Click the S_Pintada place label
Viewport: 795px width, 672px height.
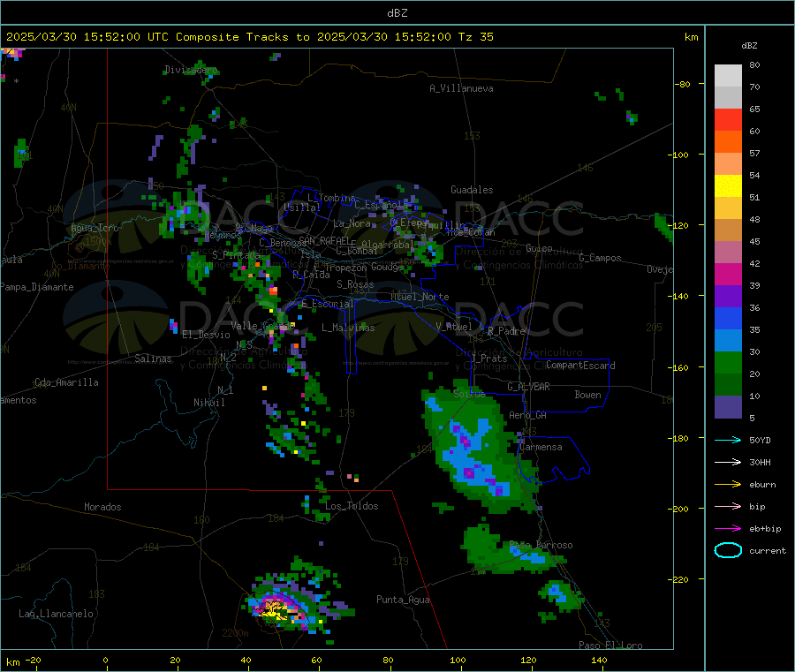tap(236, 254)
